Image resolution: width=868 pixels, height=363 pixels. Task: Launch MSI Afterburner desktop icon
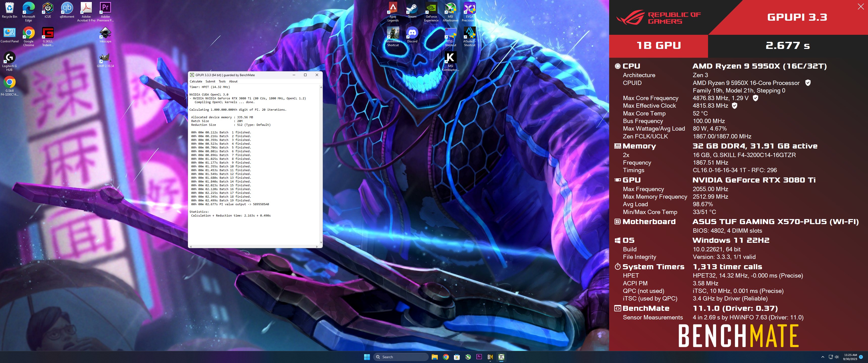[x=450, y=12]
